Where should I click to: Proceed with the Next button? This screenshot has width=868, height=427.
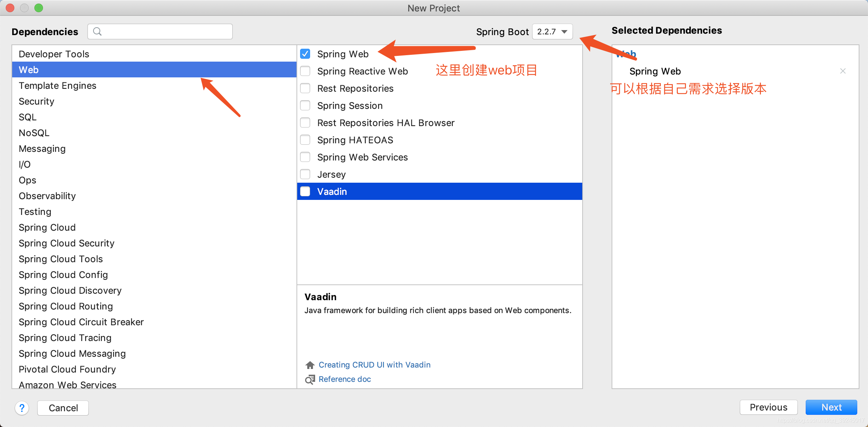[x=831, y=407]
